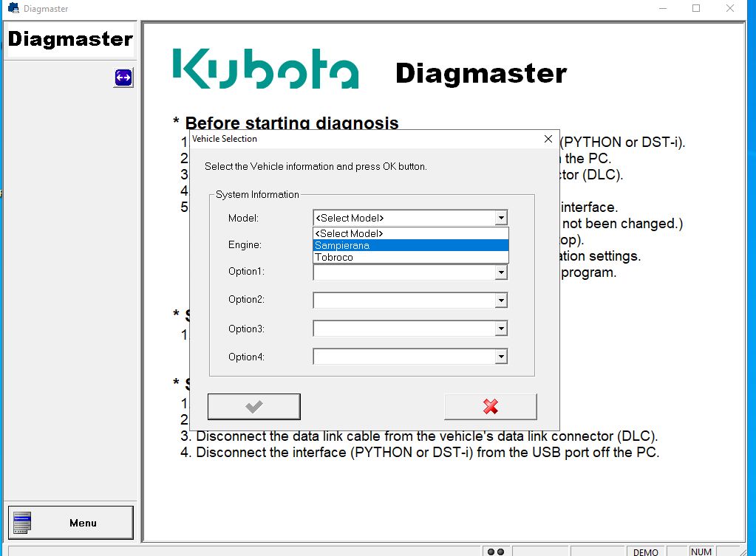Viewport: 756px width, 556px height.
Task: Expand the Option4 dropdown
Action: pos(502,357)
